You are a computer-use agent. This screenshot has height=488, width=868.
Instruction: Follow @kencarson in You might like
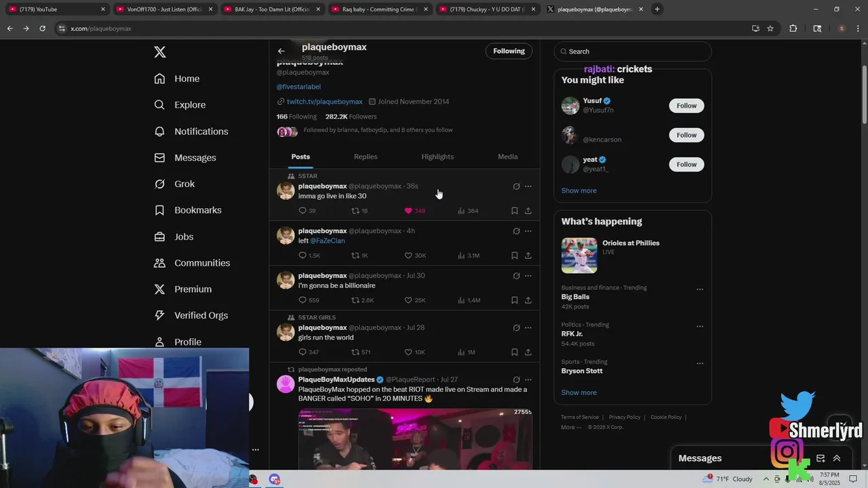click(x=686, y=135)
